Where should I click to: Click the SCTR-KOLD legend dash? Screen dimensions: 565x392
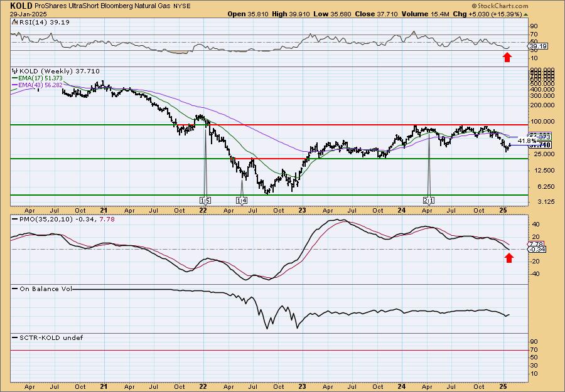[14, 337]
